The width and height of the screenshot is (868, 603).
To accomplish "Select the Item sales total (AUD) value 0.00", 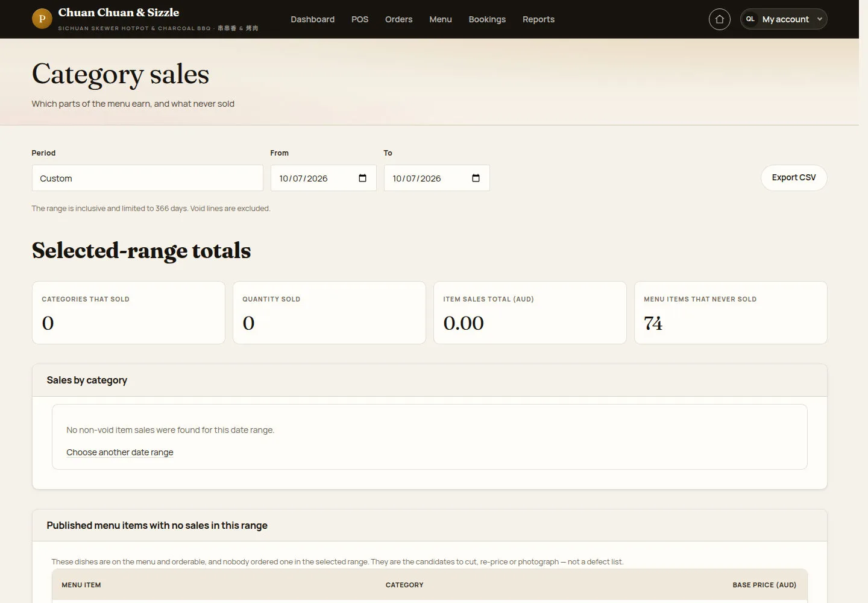I will pyautogui.click(x=464, y=323).
